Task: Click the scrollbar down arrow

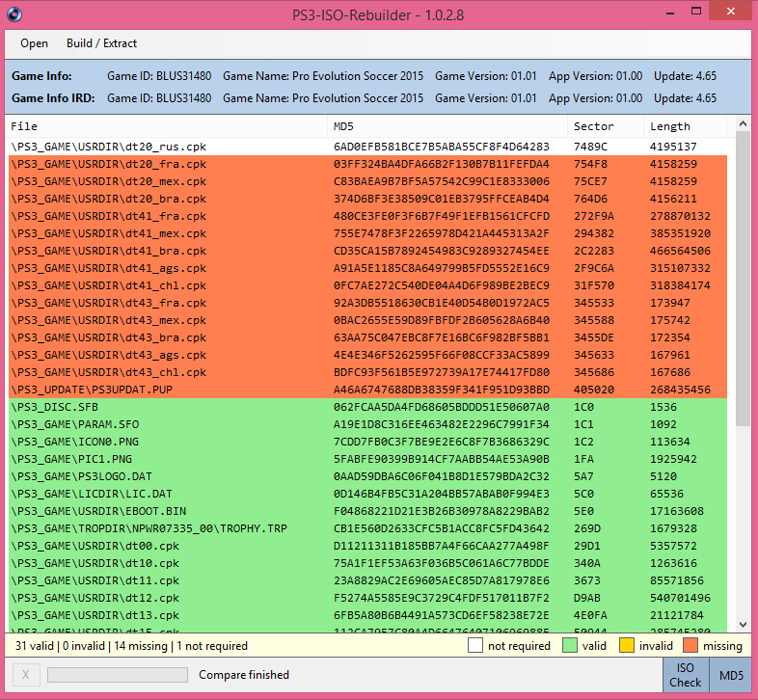Action: (x=743, y=625)
